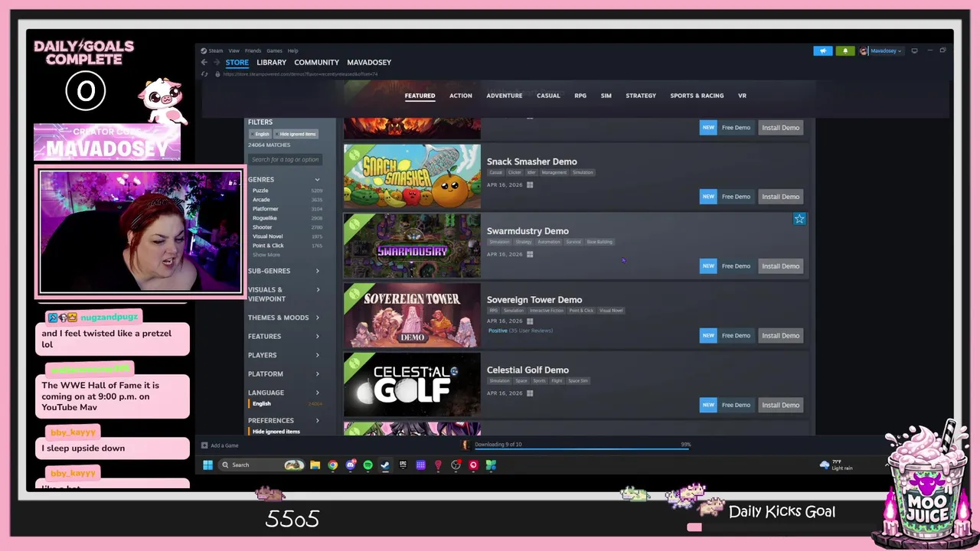Viewport: 980px width, 551px height.
Task: Remove the English filter chip
Action: pos(261,134)
